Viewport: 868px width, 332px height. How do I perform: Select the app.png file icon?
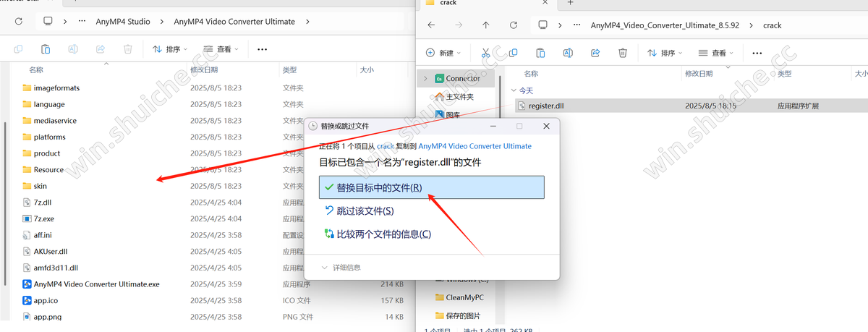(27, 317)
